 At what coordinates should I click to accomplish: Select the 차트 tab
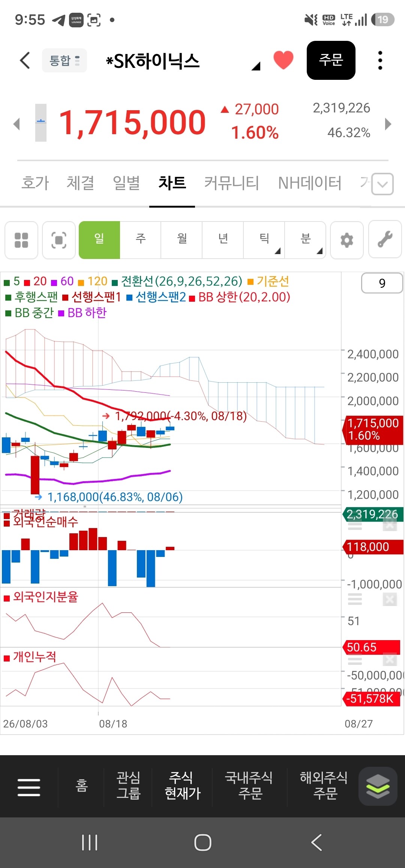click(172, 183)
